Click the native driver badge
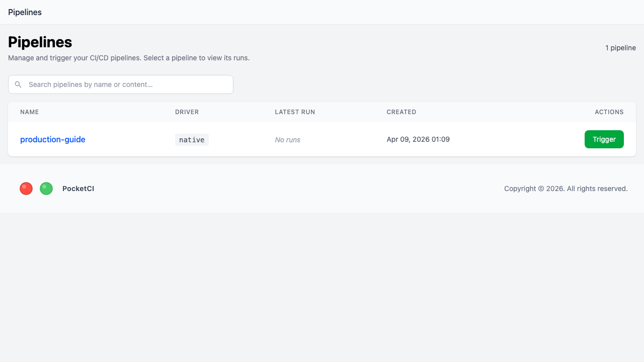644x362 pixels. point(192,140)
